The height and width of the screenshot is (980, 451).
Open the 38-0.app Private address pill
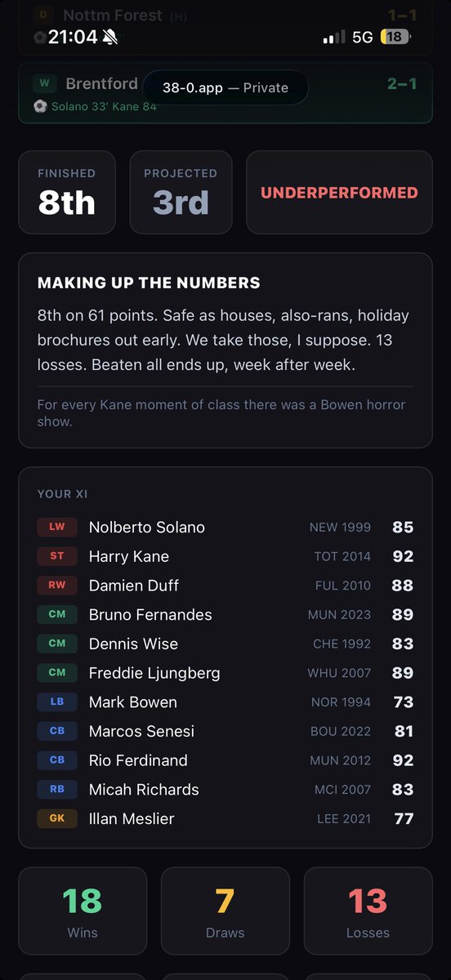tap(225, 87)
